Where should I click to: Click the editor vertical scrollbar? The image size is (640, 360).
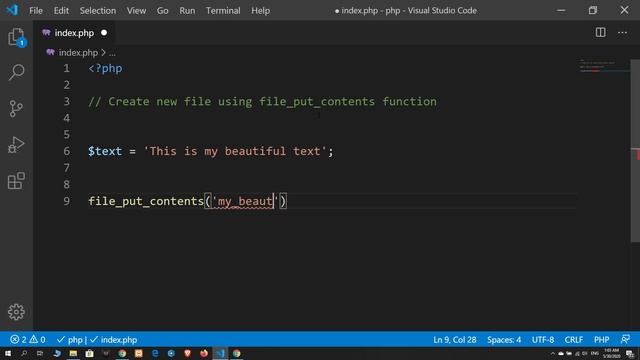click(x=636, y=151)
